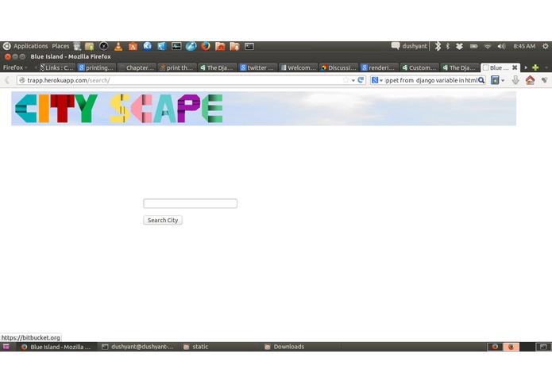Launch VLC media player from top panel
Viewport: 552px width, 392px height.
click(x=118, y=46)
